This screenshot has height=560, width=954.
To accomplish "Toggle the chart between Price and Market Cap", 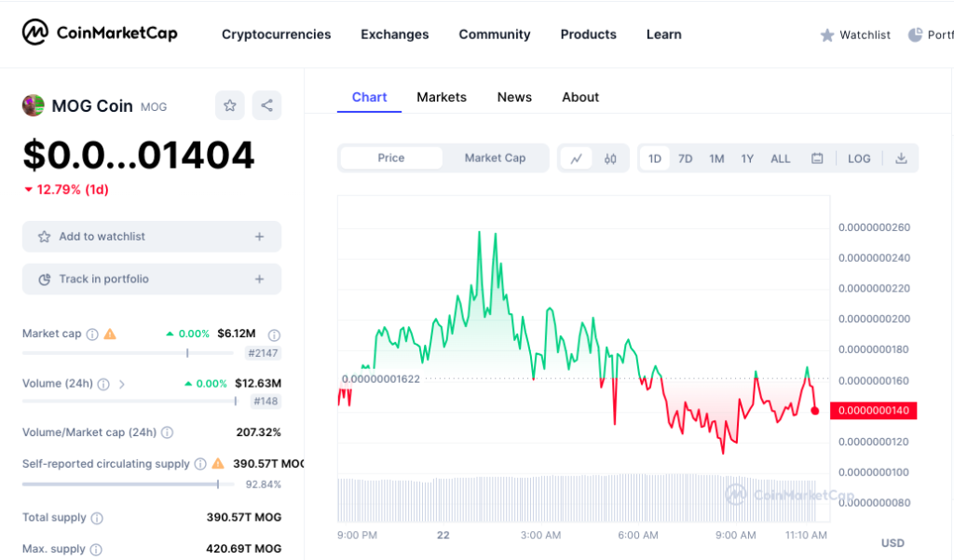I will (495, 158).
